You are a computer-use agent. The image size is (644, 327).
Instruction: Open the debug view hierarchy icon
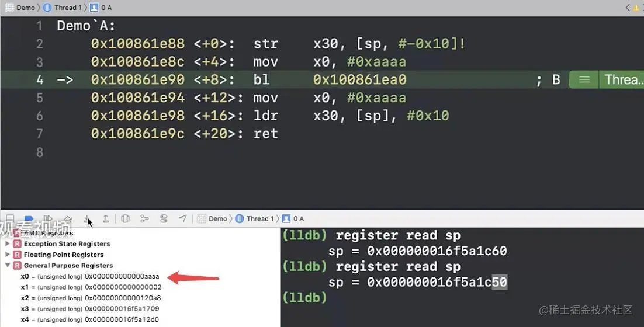pos(125,219)
